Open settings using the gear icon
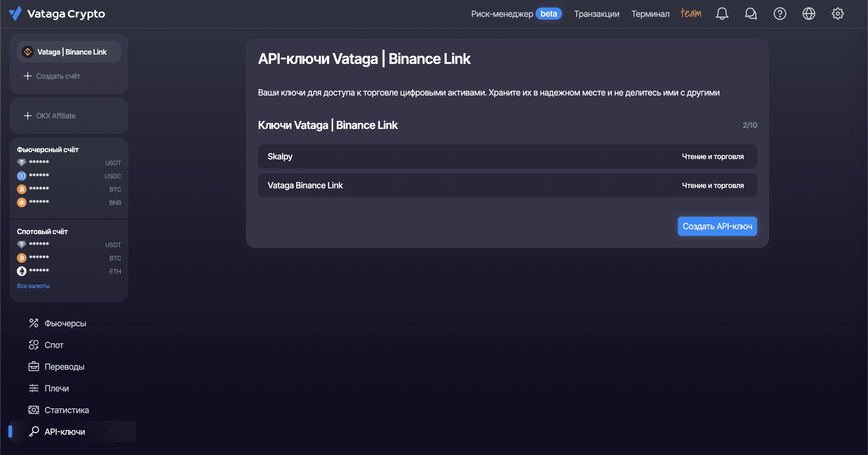The image size is (868, 455). point(838,14)
